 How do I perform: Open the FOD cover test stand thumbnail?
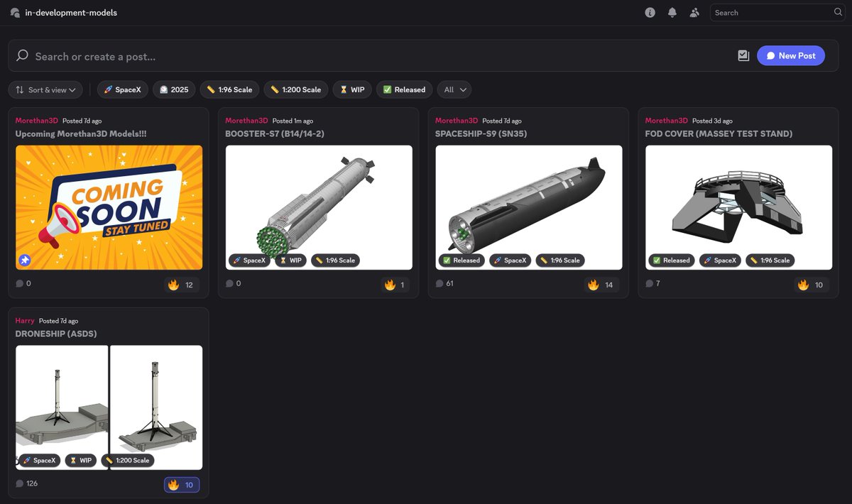click(738, 207)
